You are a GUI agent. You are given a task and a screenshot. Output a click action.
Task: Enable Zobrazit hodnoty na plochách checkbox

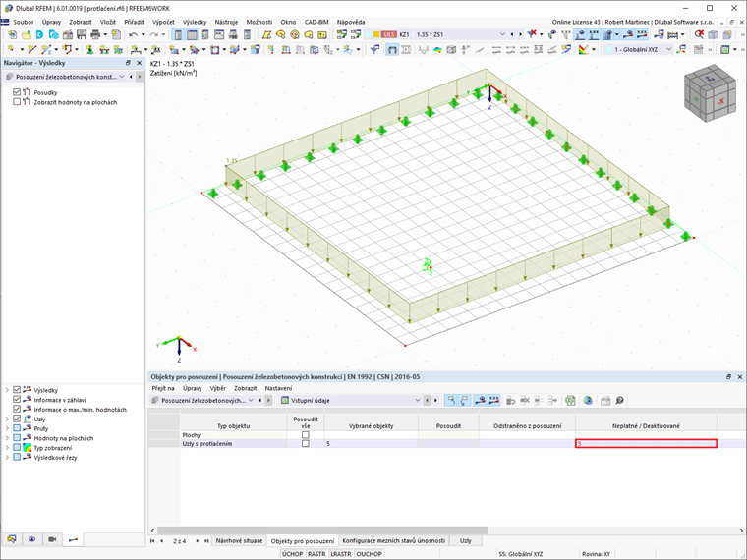17,102
